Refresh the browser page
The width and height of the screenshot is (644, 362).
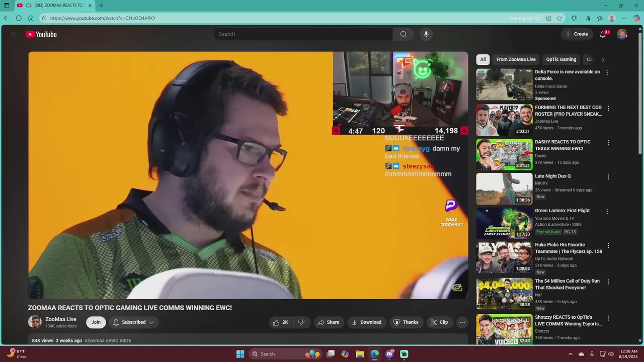click(19, 18)
